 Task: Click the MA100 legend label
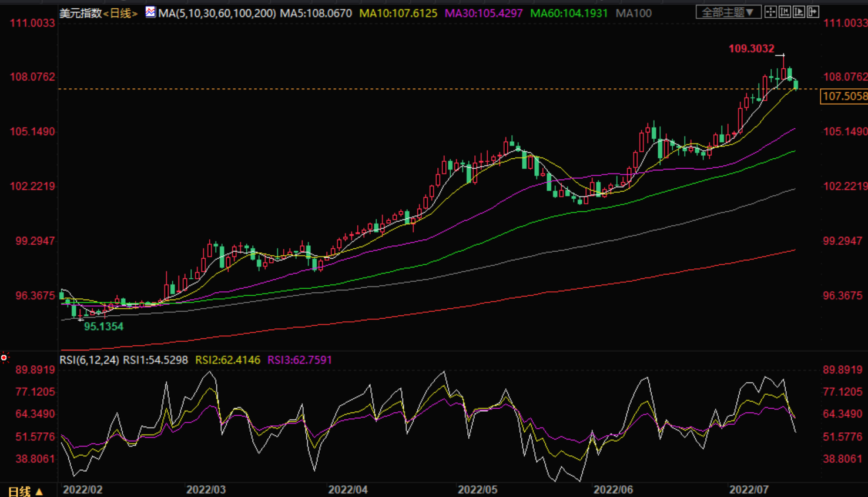pos(634,13)
